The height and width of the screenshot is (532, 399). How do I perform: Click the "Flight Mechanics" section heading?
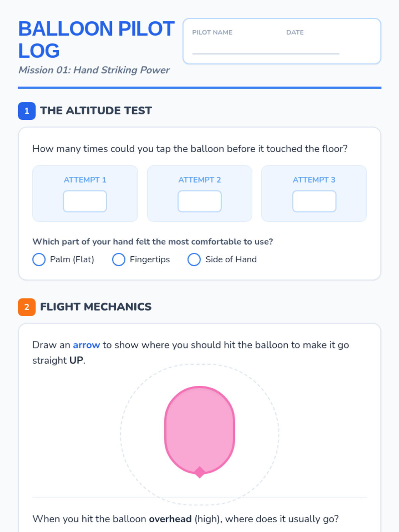[96, 307]
